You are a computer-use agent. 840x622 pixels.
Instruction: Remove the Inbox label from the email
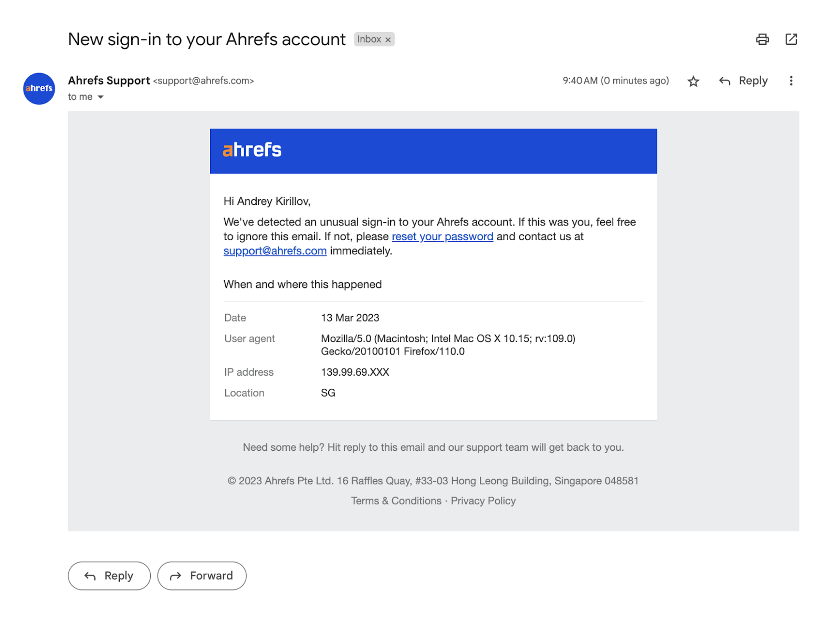point(388,39)
